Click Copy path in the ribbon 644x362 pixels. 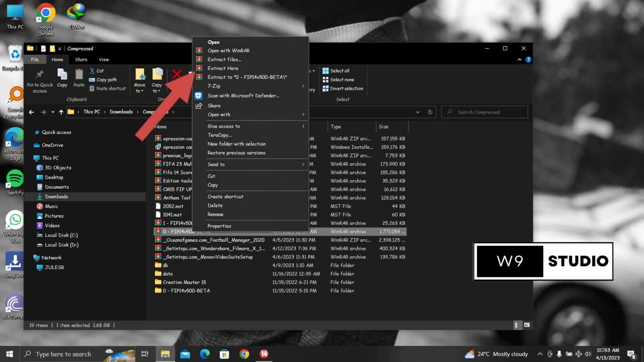tap(103, 79)
